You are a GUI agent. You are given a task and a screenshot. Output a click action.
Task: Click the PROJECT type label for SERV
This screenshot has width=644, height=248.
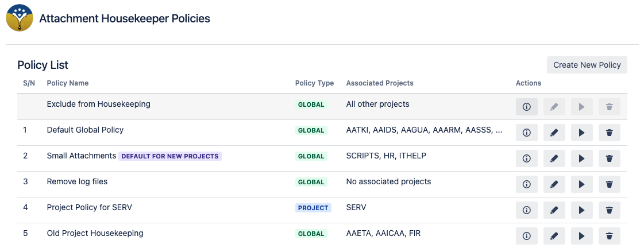coord(313,208)
